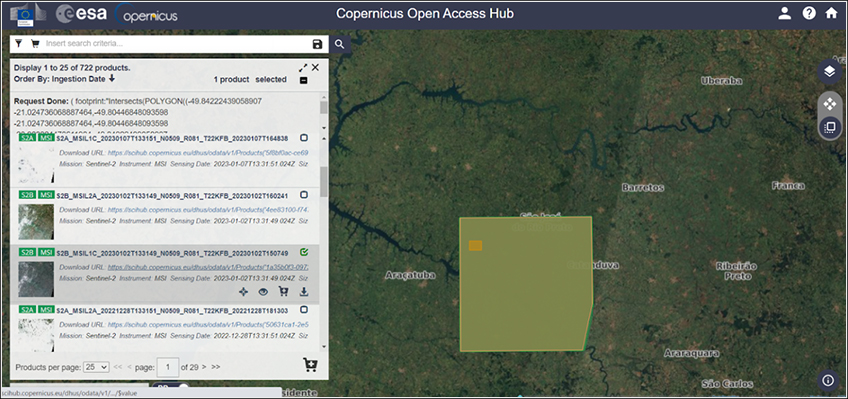The image size is (848, 399).
Task: Open advanced search filter menu icon
Action: point(19,44)
